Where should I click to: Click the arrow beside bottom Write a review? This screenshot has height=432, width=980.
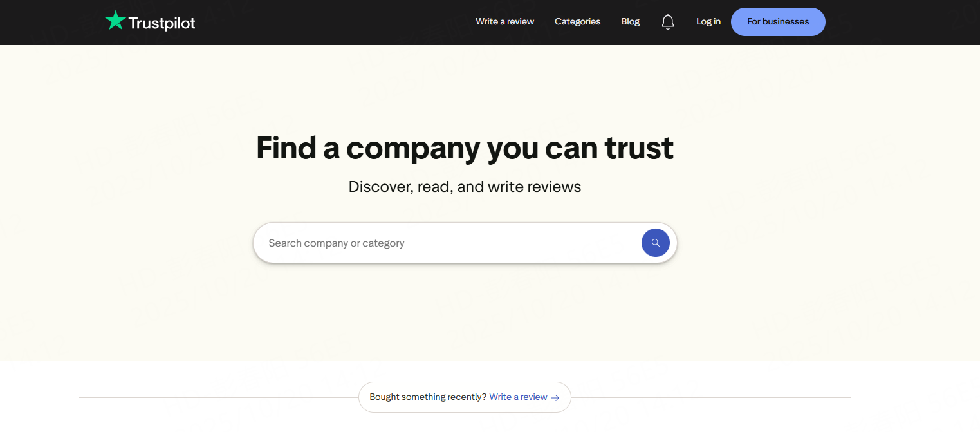555,398
